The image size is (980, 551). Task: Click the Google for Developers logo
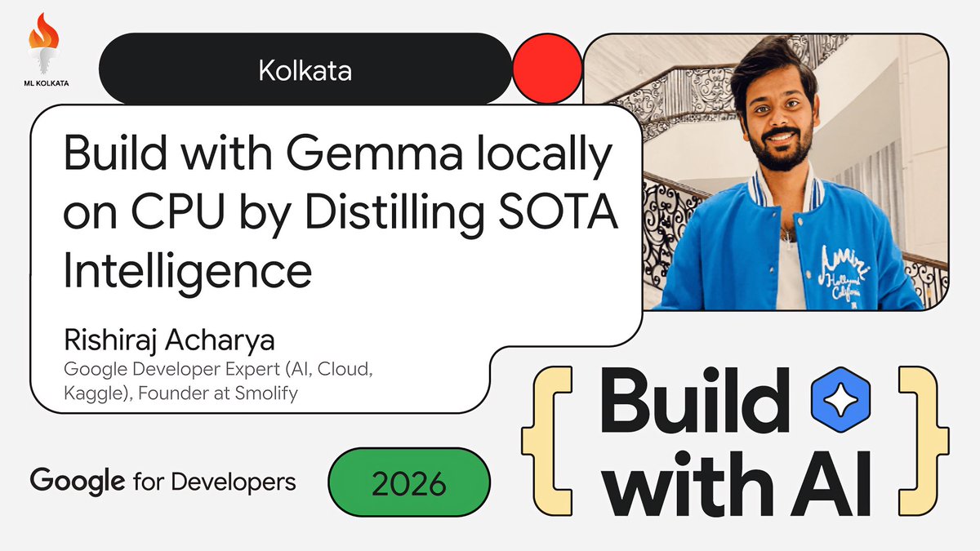click(163, 481)
